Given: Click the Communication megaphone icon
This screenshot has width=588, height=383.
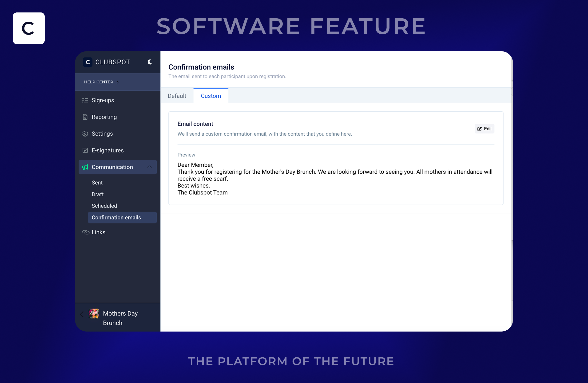Looking at the screenshot, I should click(85, 167).
